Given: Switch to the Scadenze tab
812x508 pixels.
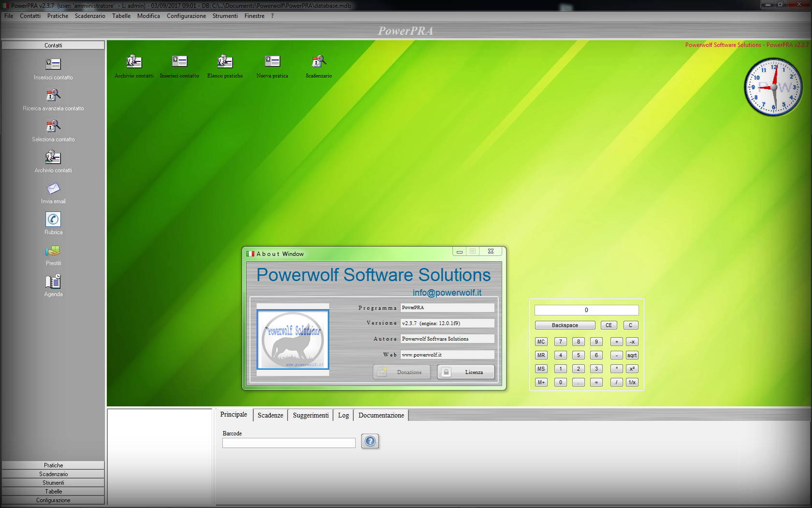Looking at the screenshot, I should click(x=270, y=415).
